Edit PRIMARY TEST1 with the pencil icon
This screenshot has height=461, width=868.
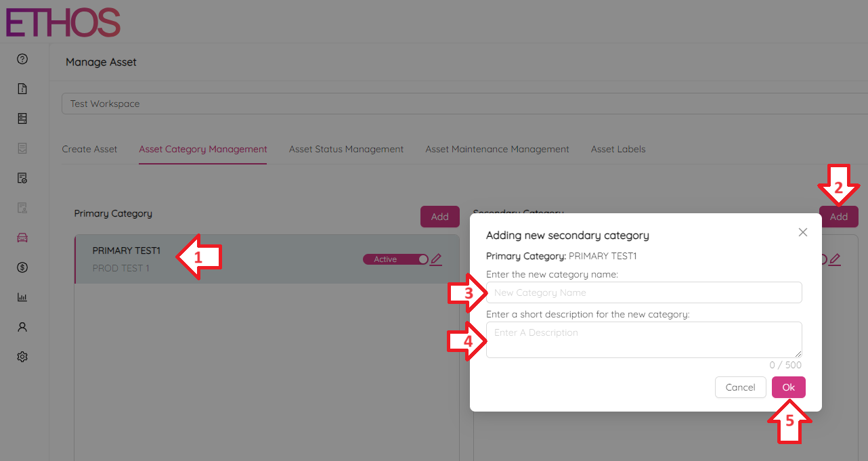(436, 259)
